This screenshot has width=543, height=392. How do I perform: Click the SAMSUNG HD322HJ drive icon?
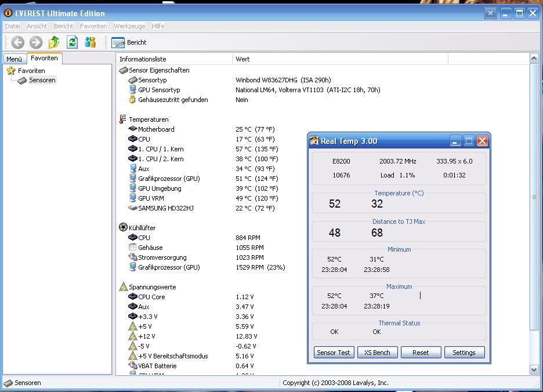click(x=133, y=208)
